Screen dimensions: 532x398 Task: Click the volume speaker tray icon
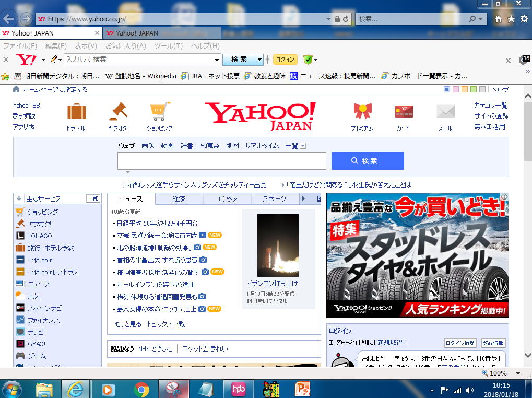click(470, 390)
